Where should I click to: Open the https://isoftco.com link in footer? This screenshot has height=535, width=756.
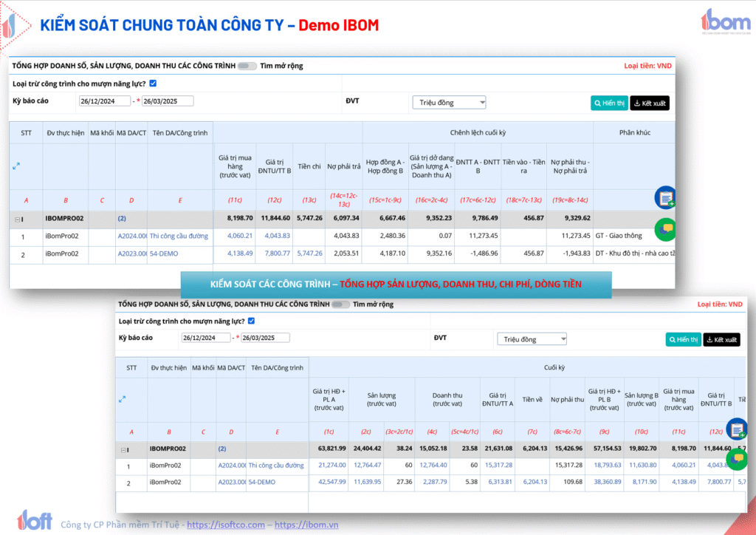click(225, 525)
